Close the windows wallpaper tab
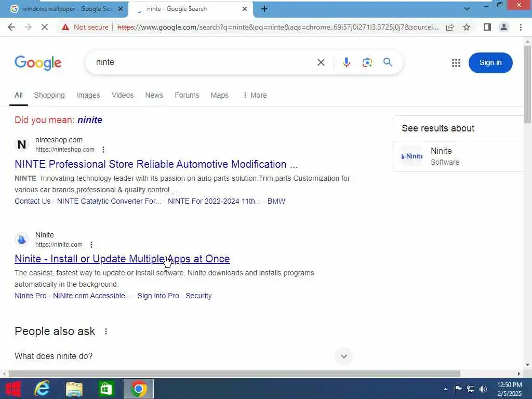Viewport: 532px width, 399px height. pyautogui.click(x=121, y=9)
